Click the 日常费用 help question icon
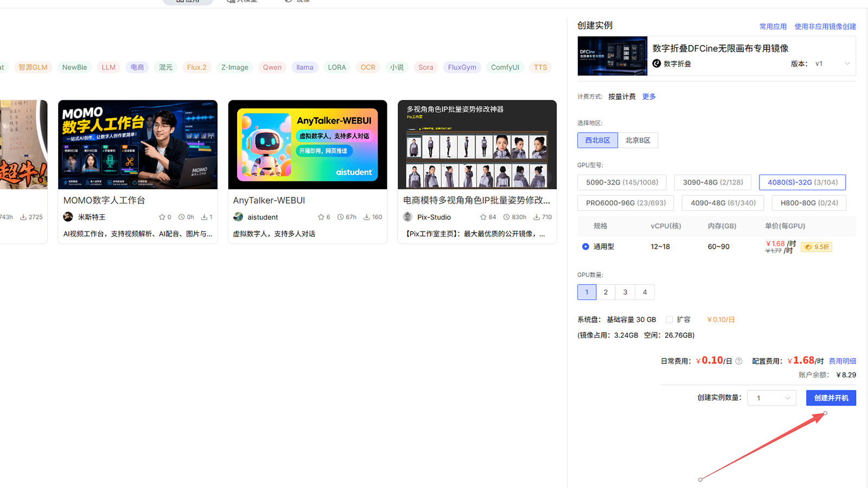 coord(739,361)
